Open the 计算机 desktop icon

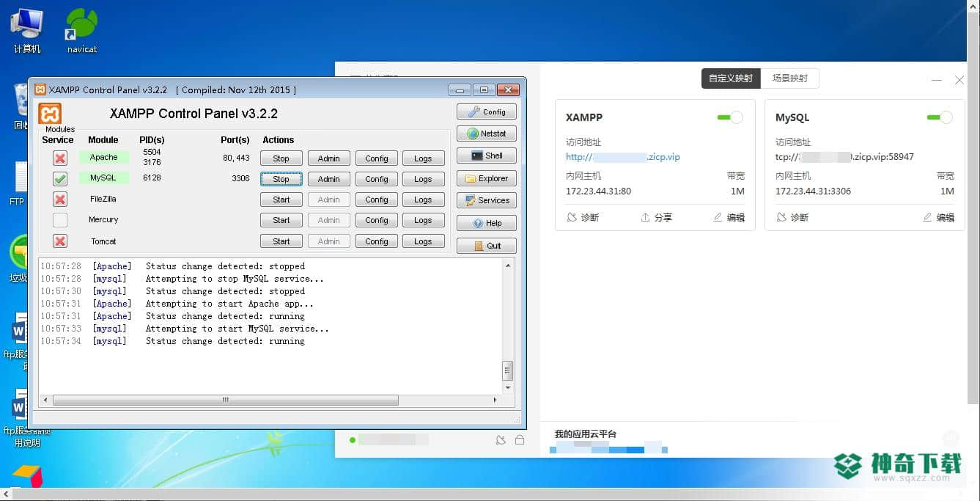(x=27, y=31)
